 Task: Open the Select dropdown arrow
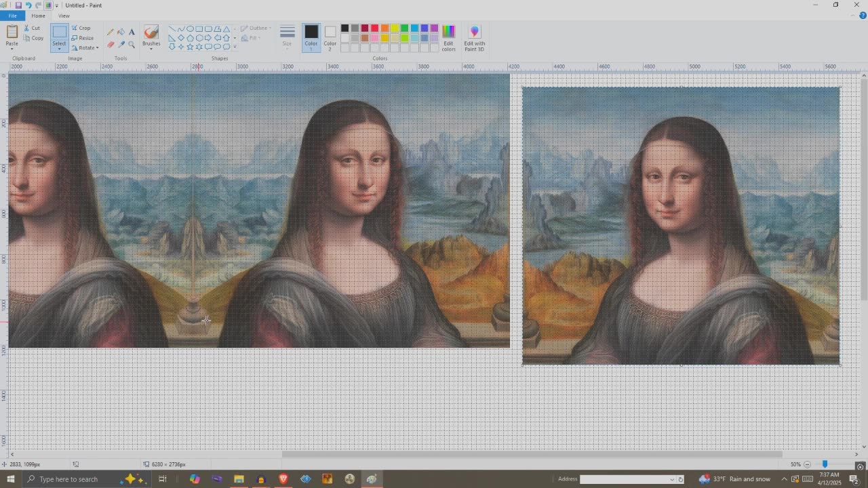coord(59,49)
